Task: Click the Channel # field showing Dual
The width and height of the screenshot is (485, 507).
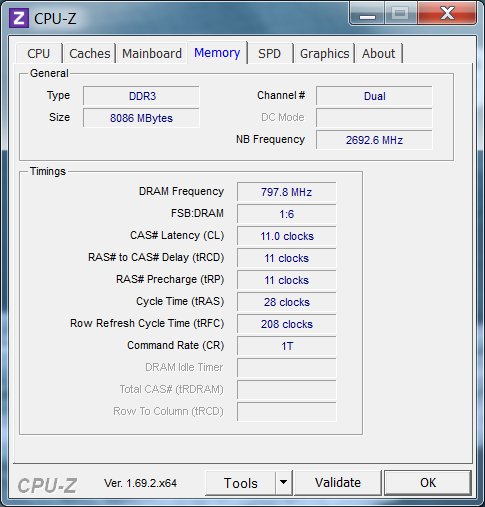Action: tap(374, 96)
